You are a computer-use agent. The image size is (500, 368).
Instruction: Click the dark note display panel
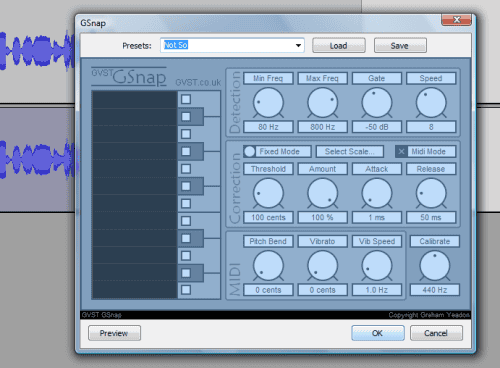pos(135,195)
